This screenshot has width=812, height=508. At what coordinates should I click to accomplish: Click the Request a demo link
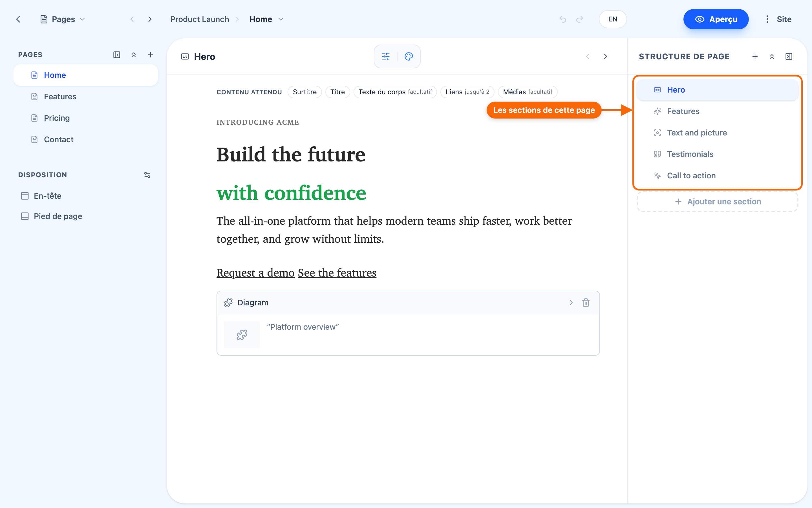(255, 272)
